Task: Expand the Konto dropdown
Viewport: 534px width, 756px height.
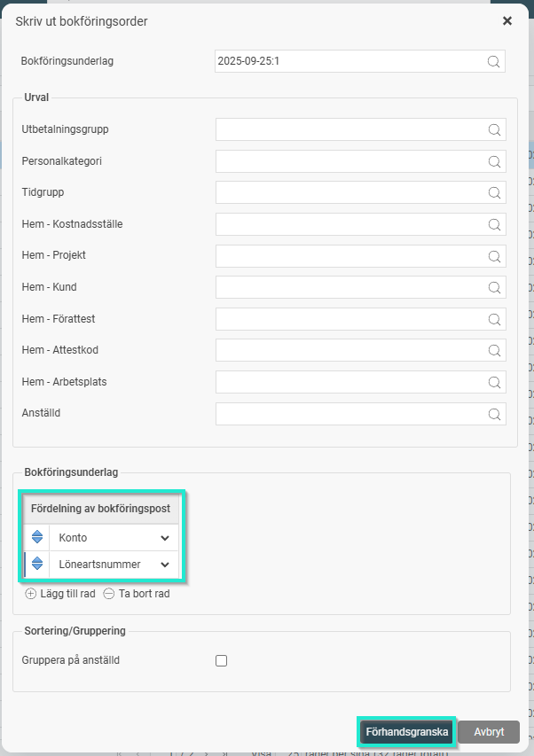Action: coord(164,538)
